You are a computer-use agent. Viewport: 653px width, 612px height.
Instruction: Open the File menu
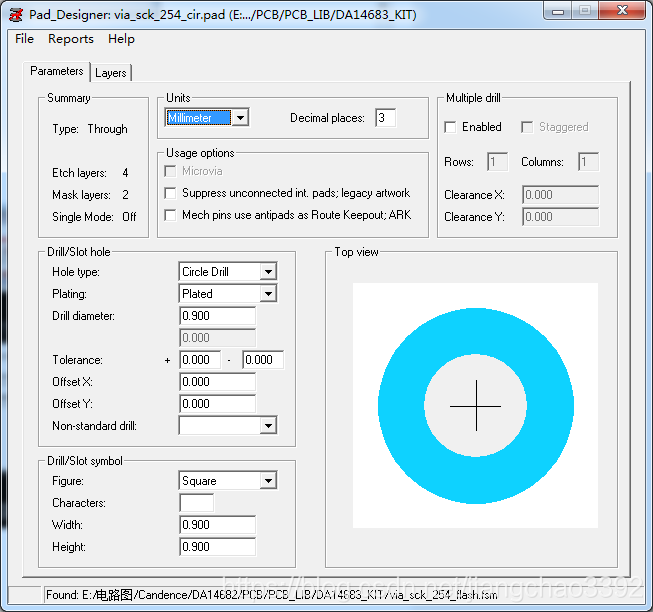coord(25,39)
